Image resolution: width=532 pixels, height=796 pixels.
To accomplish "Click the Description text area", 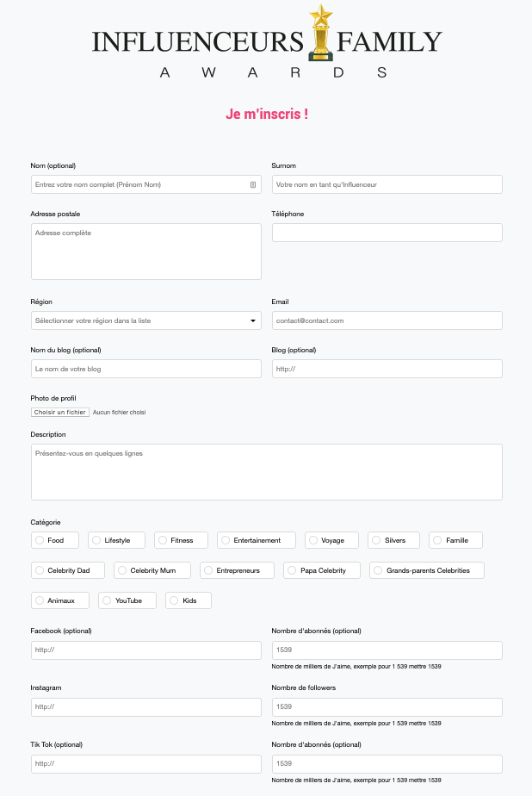I will pos(267,473).
